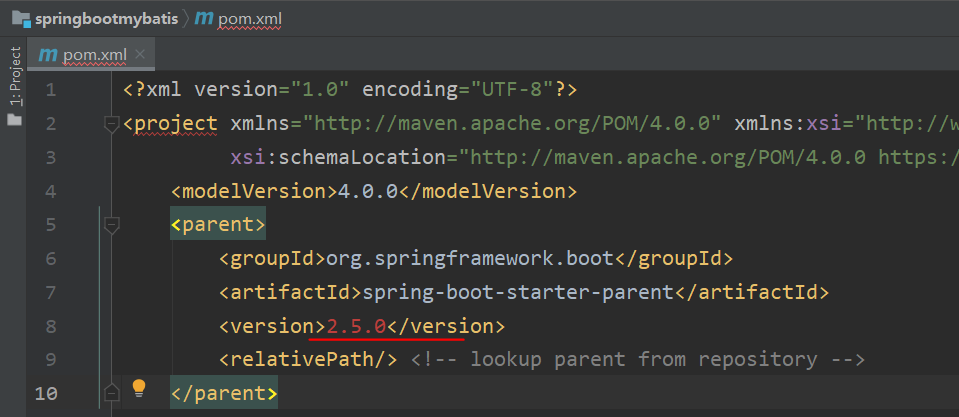
Task: Collapse the project element fold on line 2
Action: [111, 125]
